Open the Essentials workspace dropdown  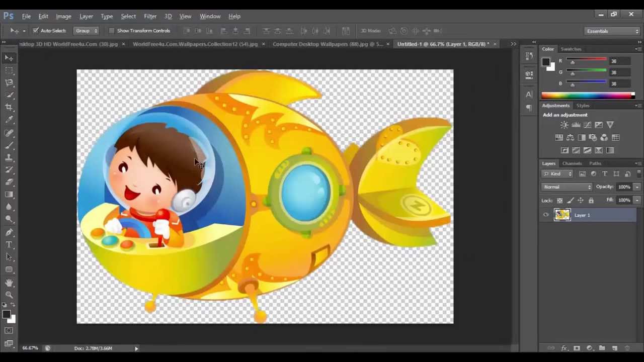(x=612, y=31)
